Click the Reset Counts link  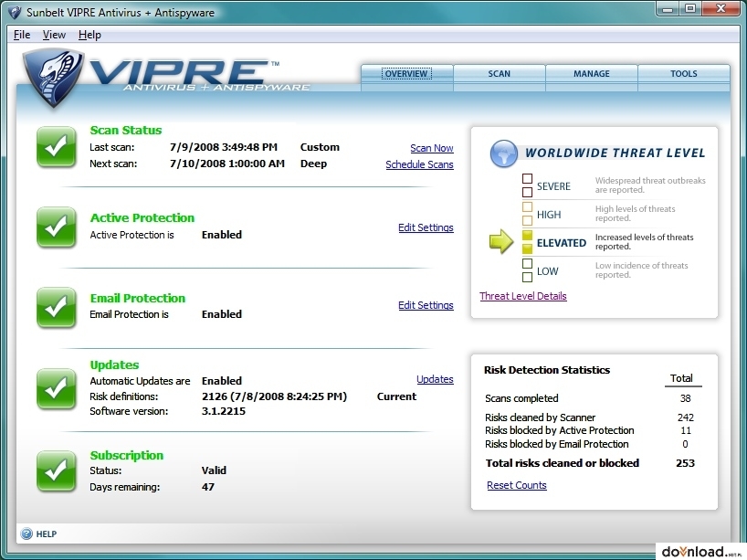pyautogui.click(x=517, y=485)
